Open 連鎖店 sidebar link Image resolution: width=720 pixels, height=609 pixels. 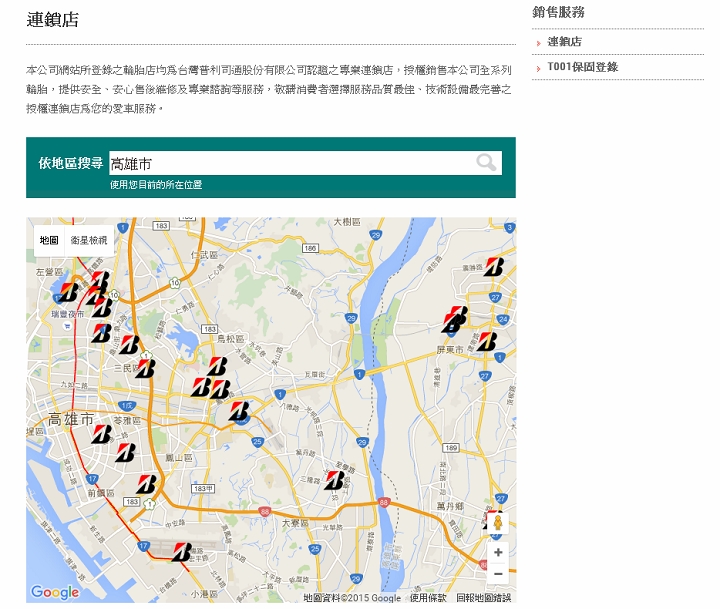click(564, 42)
